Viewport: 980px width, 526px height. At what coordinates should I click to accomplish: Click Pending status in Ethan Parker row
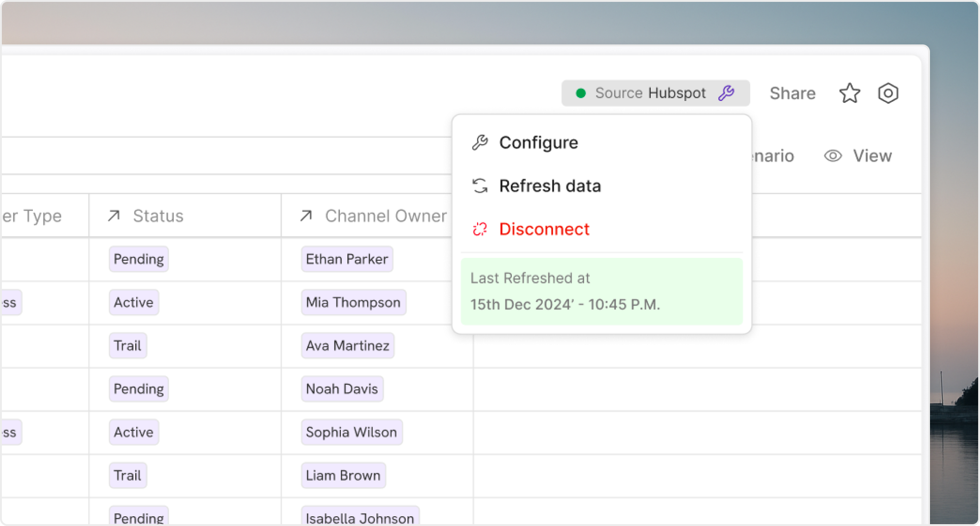coord(138,259)
